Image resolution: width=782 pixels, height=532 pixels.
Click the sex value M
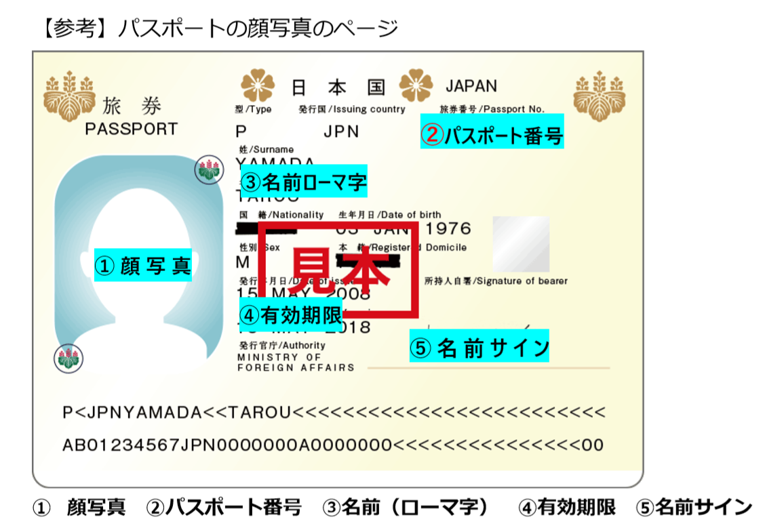[x=243, y=262]
